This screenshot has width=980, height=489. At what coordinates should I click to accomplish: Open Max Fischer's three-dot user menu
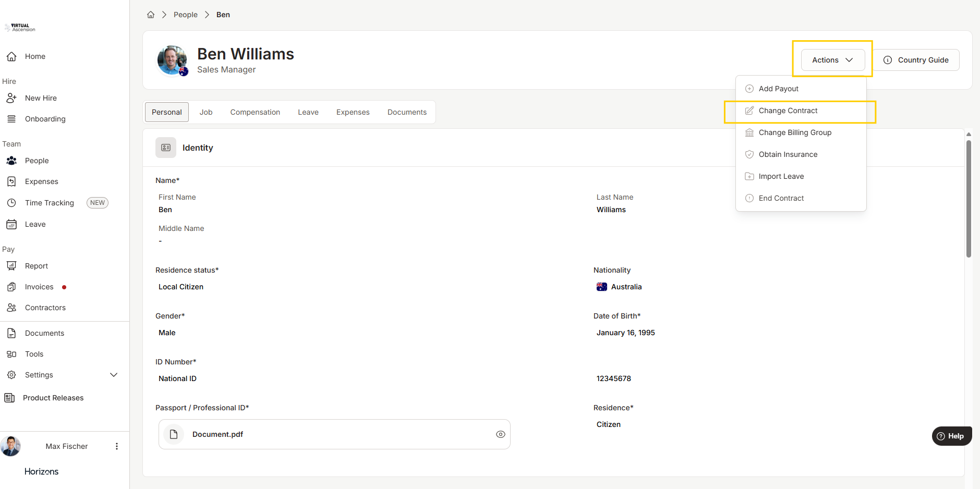[117, 446]
